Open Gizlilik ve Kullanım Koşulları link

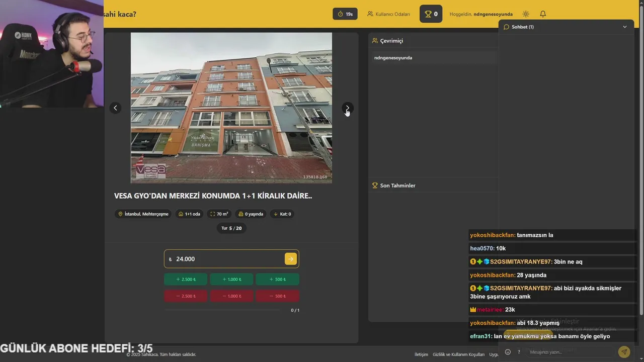(x=459, y=354)
